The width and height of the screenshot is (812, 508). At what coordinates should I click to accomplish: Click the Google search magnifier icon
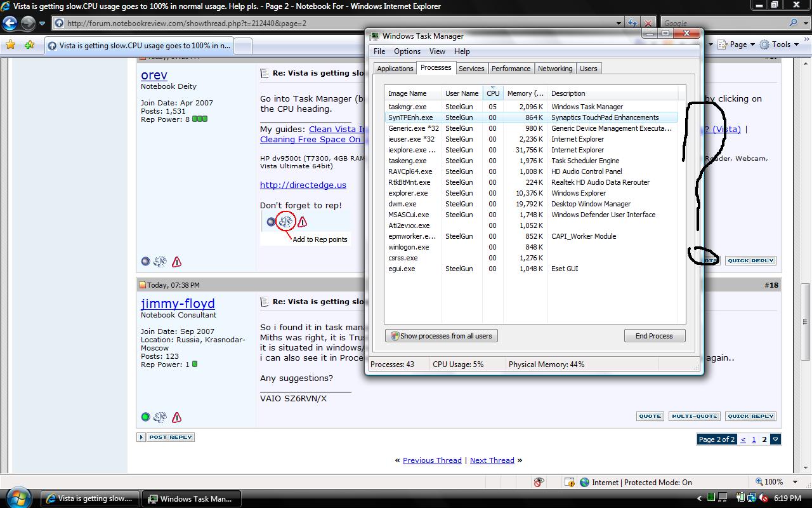click(794, 23)
